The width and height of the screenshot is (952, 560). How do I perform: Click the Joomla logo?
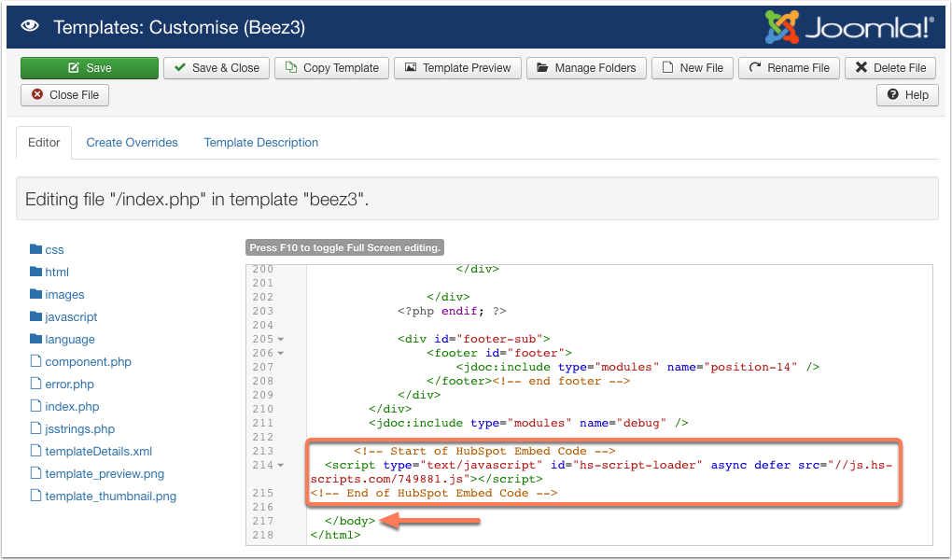pos(848,27)
